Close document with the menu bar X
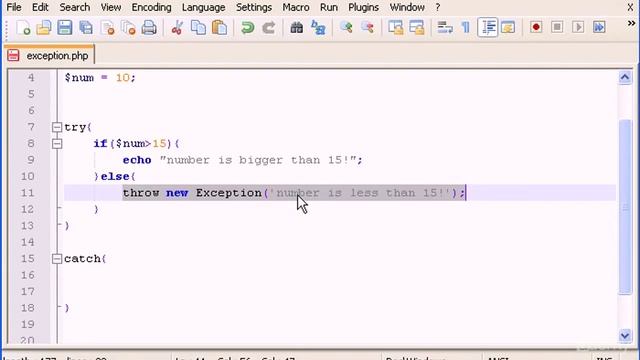The image size is (640, 360). pos(631,7)
